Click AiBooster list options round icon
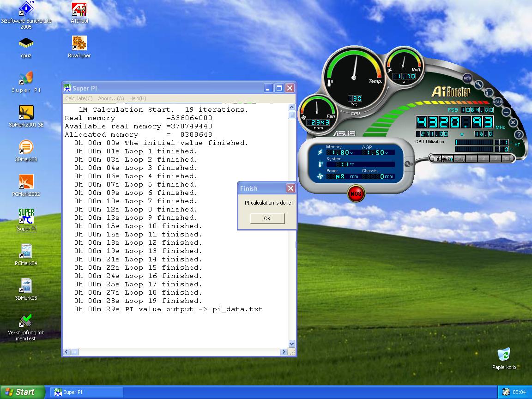Viewport: 532px width, 399px height. (489, 92)
